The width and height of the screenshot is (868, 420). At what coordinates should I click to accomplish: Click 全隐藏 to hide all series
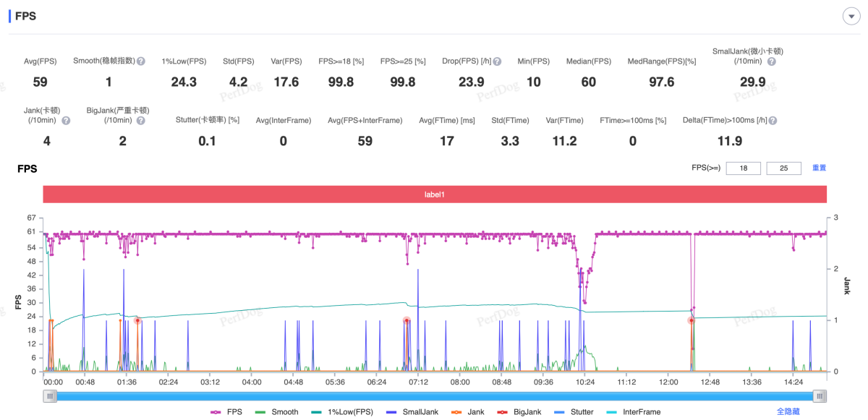[x=788, y=411]
